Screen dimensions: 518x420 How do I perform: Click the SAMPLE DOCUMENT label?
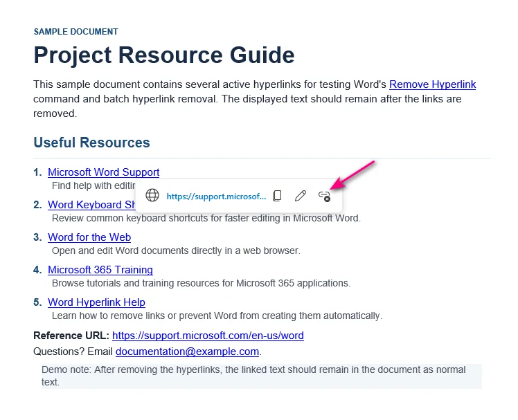coord(75,32)
